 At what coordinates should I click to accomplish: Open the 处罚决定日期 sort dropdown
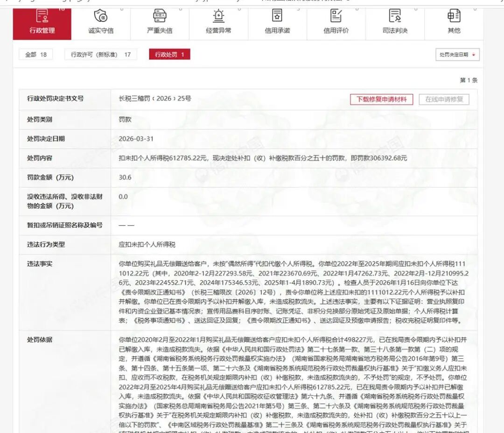coord(457,55)
